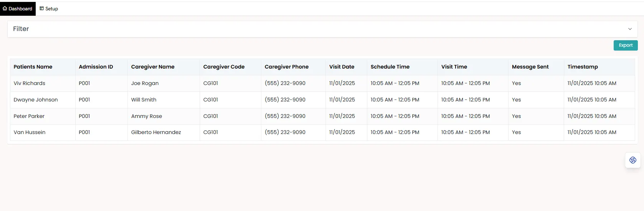Click Yes in Viv Richards row
The width and height of the screenshot is (644, 211).
(x=516, y=83)
